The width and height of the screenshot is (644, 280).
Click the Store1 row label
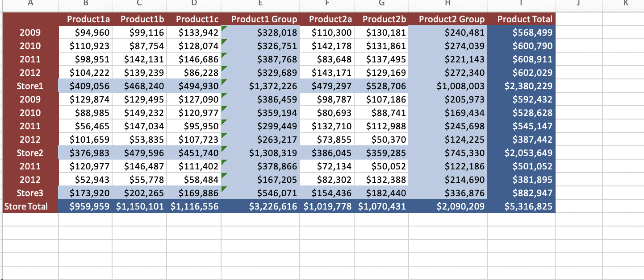click(x=30, y=86)
